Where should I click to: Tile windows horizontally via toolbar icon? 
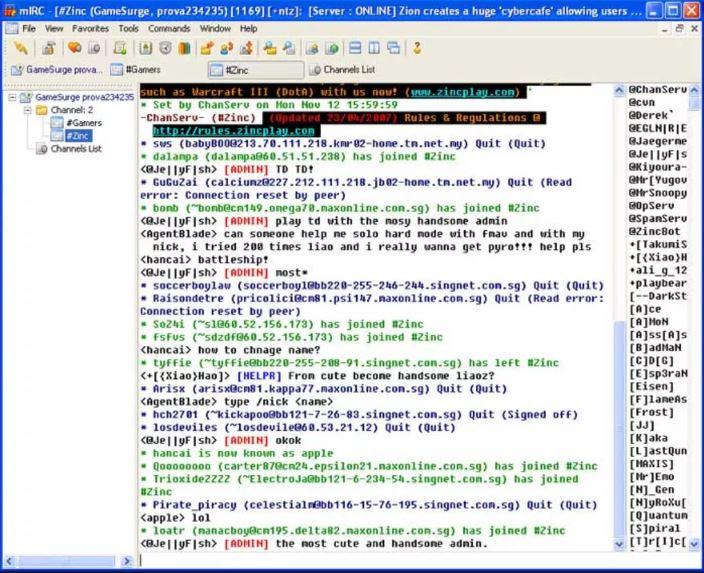(355, 48)
